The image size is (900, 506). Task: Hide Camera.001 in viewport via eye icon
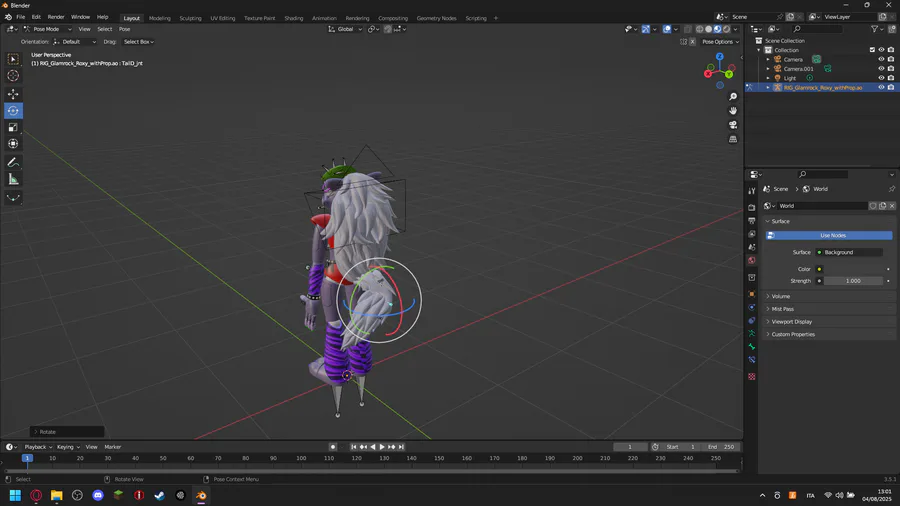(881, 68)
